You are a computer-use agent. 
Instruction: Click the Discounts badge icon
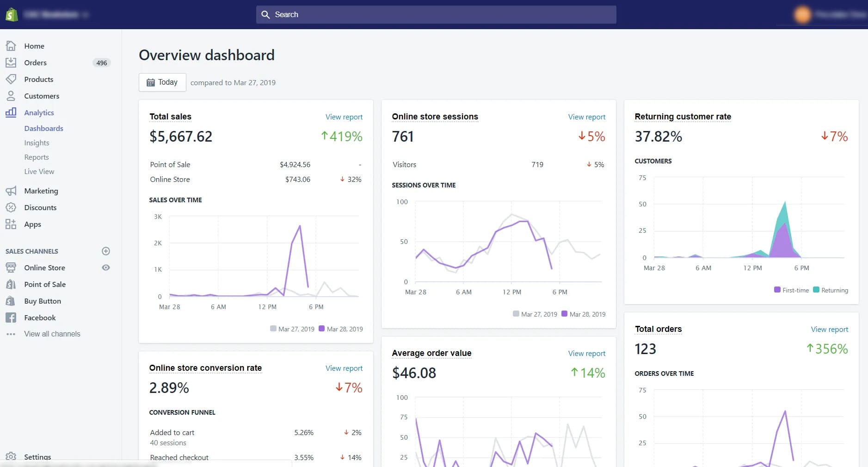point(11,207)
